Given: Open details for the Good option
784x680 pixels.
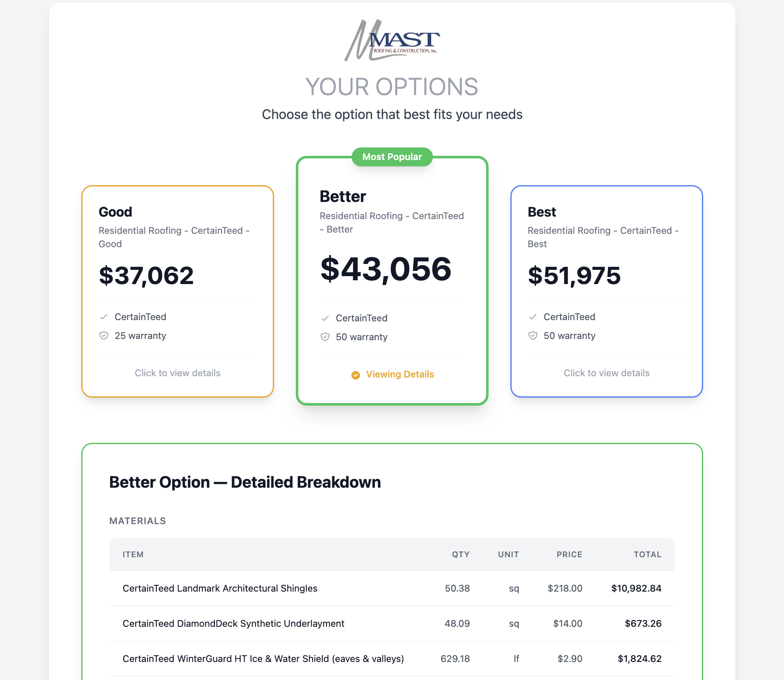Looking at the screenshot, I should (178, 373).
